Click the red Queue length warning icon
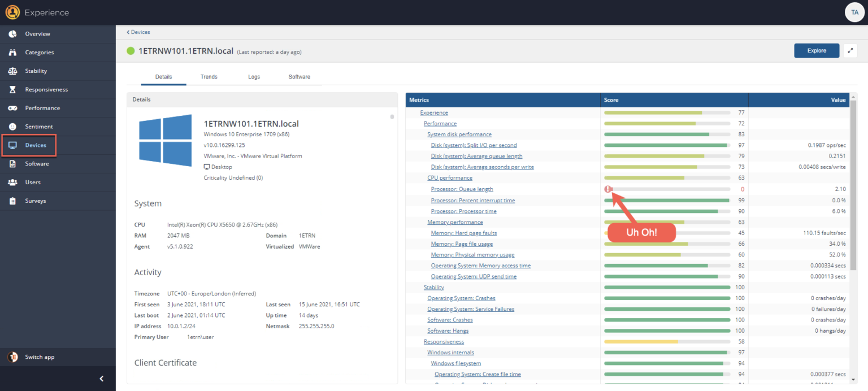 [608, 189]
